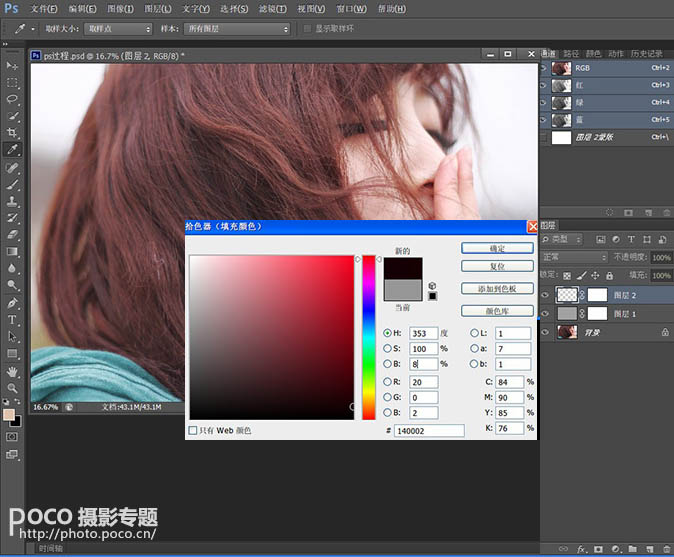Open the 取样大小 dropdown
Viewport: 674px width, 557px height.
pyautogui.click(x=118, y=29)
